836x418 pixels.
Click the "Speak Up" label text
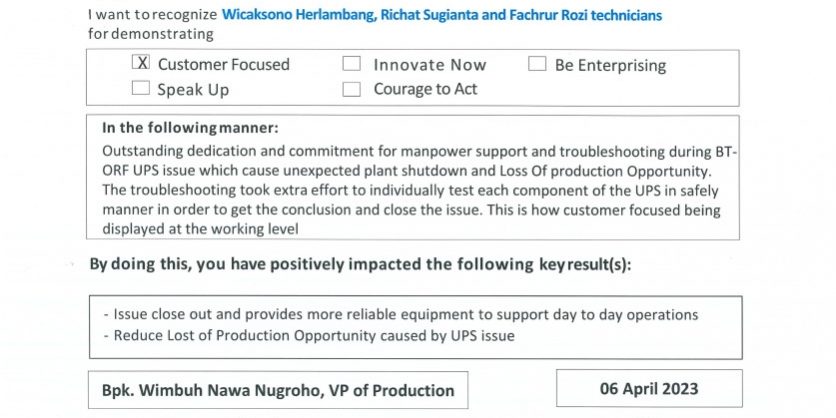click(x=193, y=90)
